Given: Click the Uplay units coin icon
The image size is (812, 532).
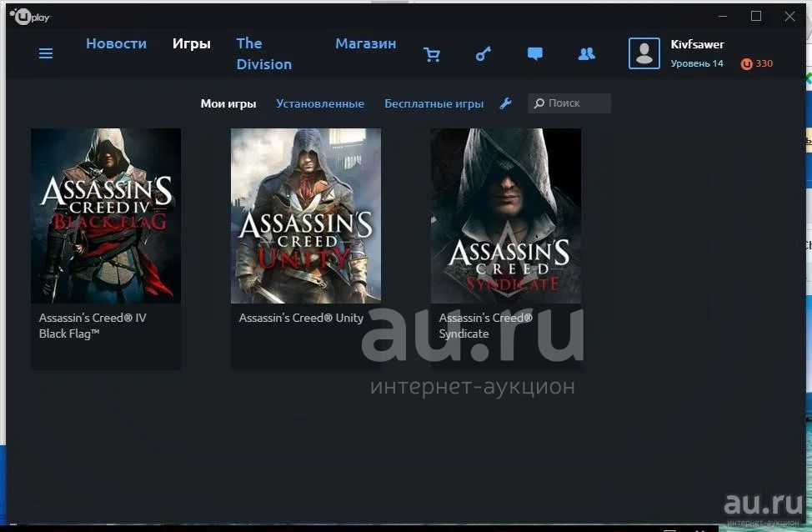Looking at the screenshot, I should tap(746, 63).
